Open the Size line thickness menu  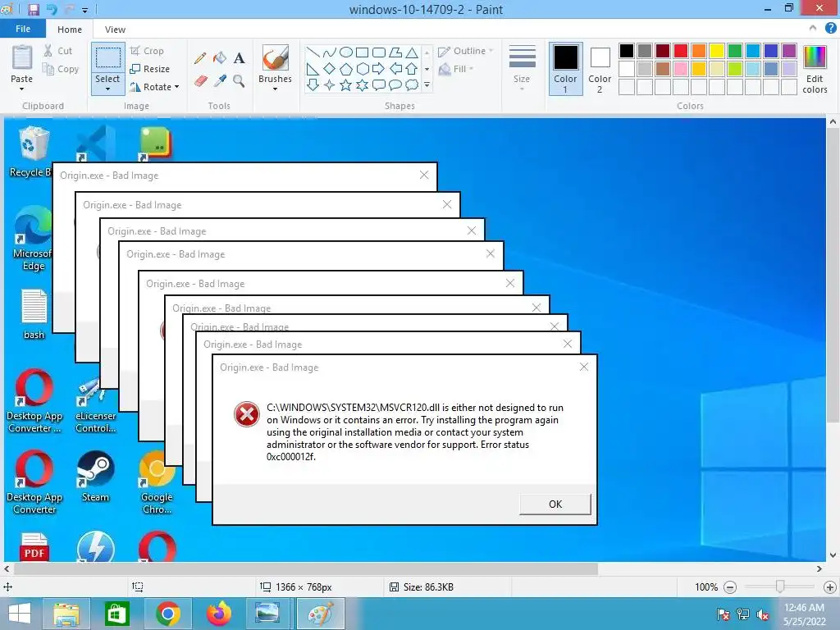pos(522,67)
